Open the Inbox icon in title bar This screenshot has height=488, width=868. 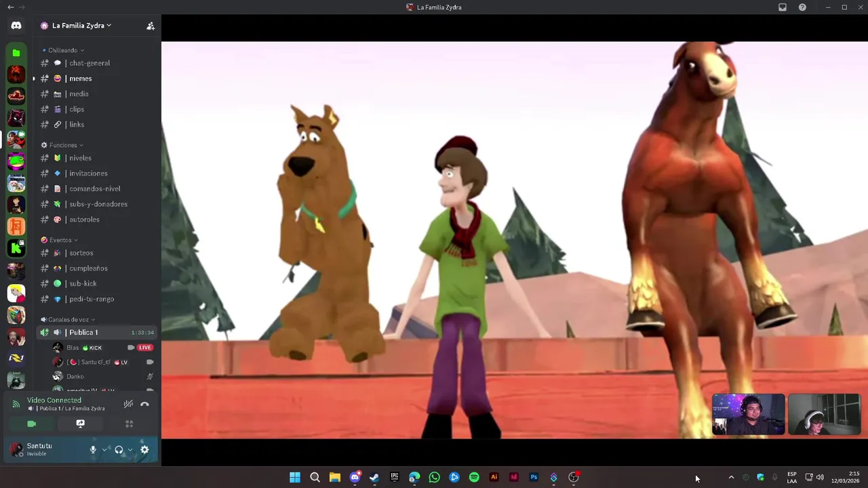(x=783, y=7)
